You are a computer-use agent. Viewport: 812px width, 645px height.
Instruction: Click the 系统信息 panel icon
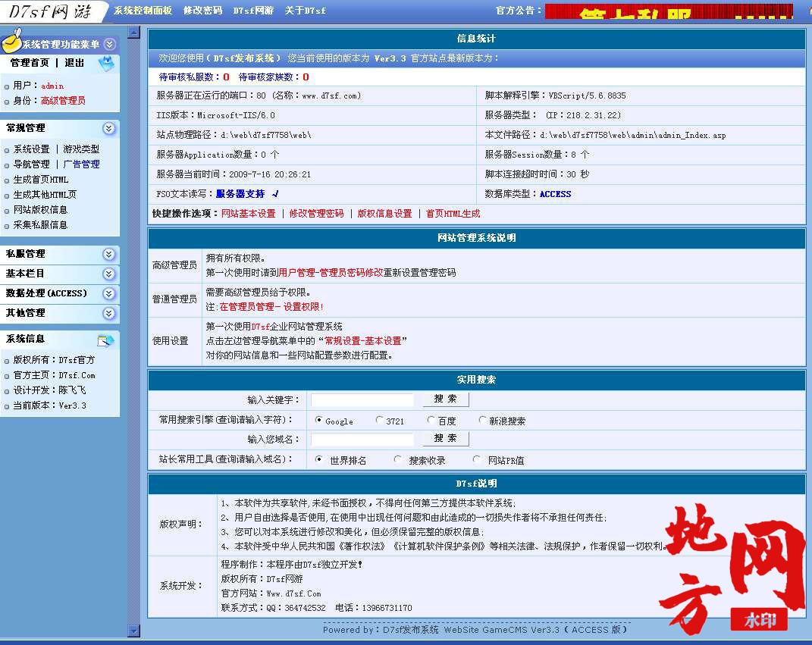click(x=105, y=340)
